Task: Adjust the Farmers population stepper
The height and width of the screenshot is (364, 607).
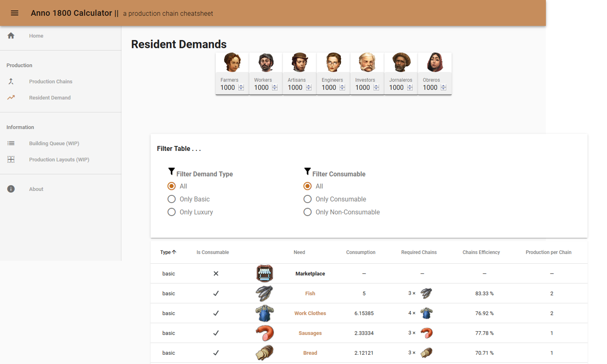Action: [241, 88]
